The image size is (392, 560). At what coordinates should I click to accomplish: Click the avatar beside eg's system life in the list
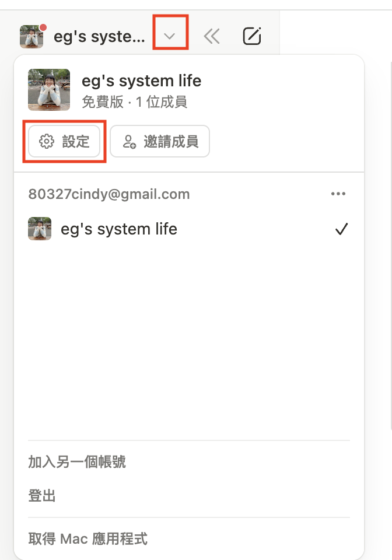[x=40, y=229]
